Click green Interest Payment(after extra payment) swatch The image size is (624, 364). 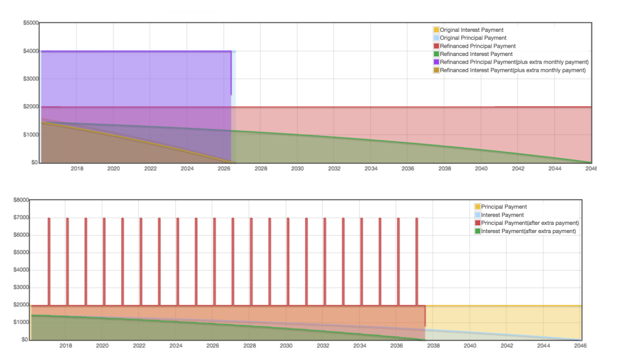[x=478, y=232]
